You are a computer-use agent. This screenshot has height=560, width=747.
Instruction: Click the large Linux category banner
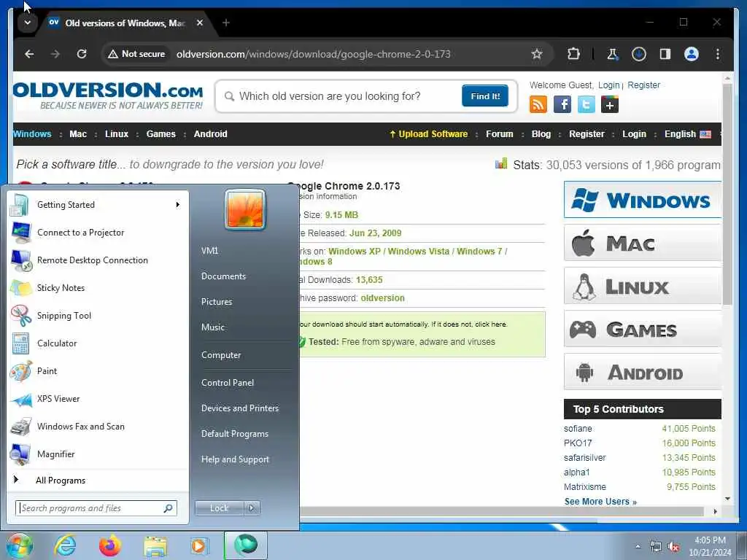tap(643, 286)
